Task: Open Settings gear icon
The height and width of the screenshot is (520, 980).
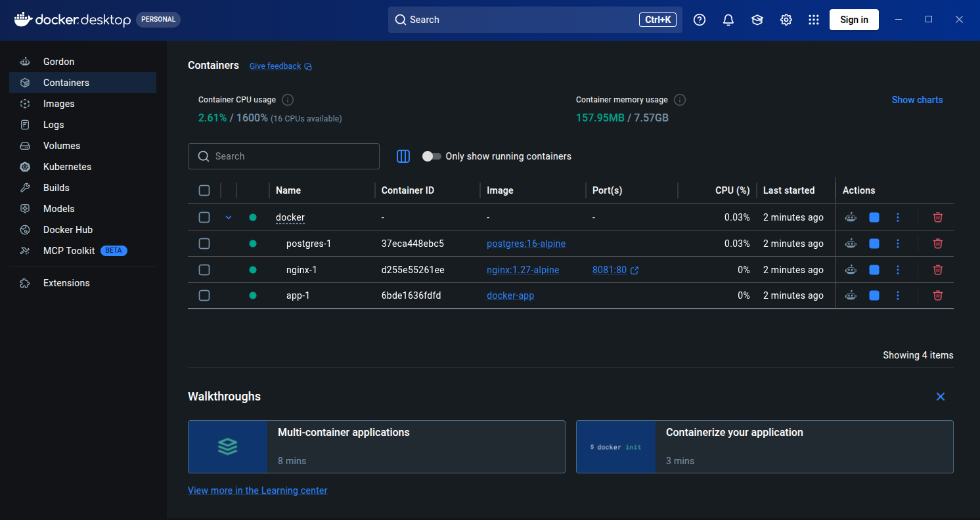Action: point(786,20)
